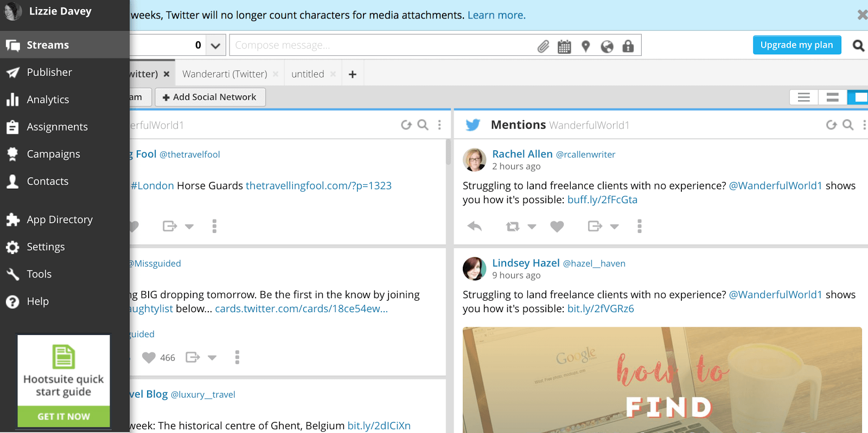This screenshot has width=868, height=433.
Task: Retweet Rachel Allen's tweet
Action: [513, 227]
